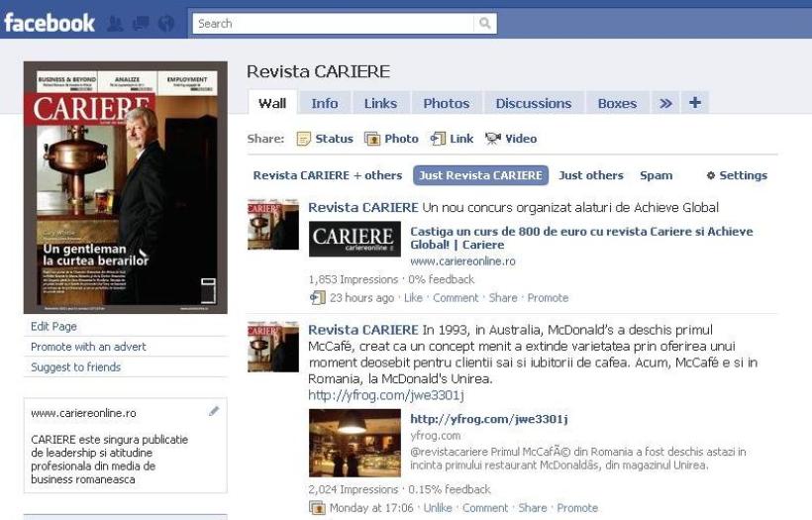
Task: Click Suggest to friends link
Action: [75, 367]
